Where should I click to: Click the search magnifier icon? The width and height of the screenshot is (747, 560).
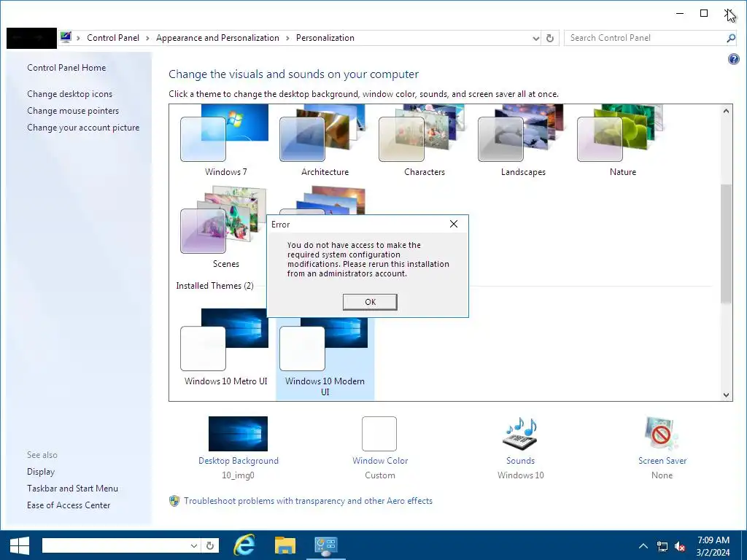(731, 38)
